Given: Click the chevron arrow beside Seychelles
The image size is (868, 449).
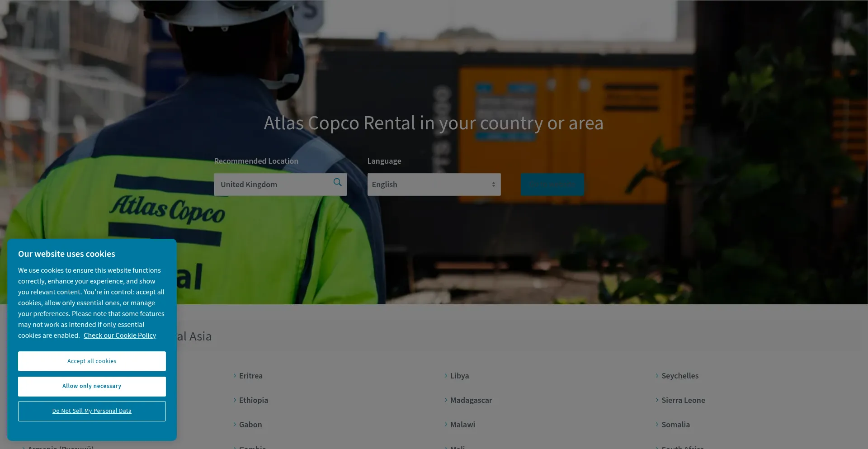Looking at the screenshot, I should coord(657,375).
